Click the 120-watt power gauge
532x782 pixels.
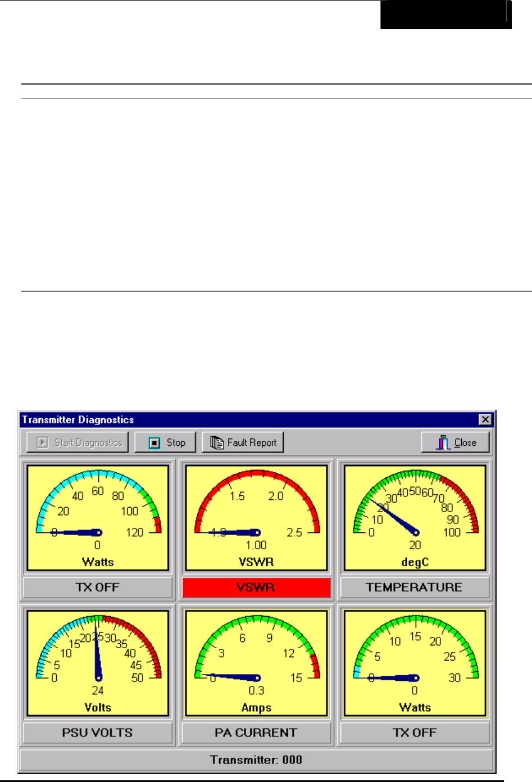click(x=98, y=518)
